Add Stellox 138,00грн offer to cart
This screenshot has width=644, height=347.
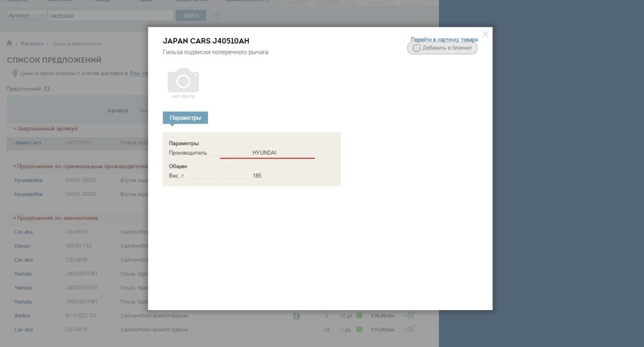click(x=409, y=315)
